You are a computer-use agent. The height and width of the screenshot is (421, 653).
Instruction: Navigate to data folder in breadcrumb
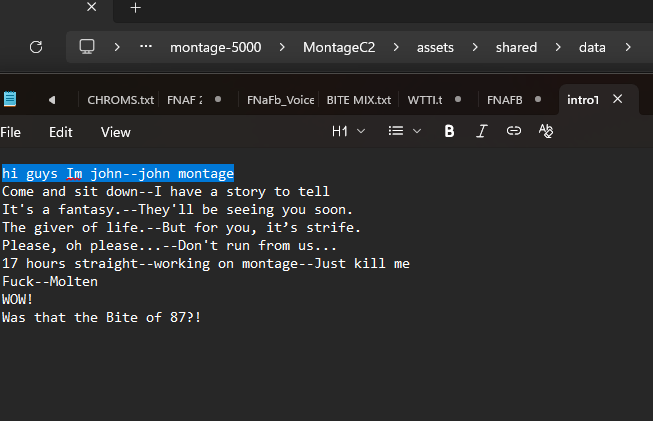[x=592, y=47]
